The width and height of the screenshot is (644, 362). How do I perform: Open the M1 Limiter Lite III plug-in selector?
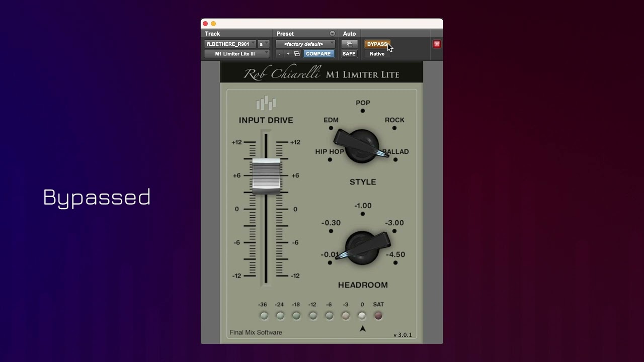click(x=237, y=54)
